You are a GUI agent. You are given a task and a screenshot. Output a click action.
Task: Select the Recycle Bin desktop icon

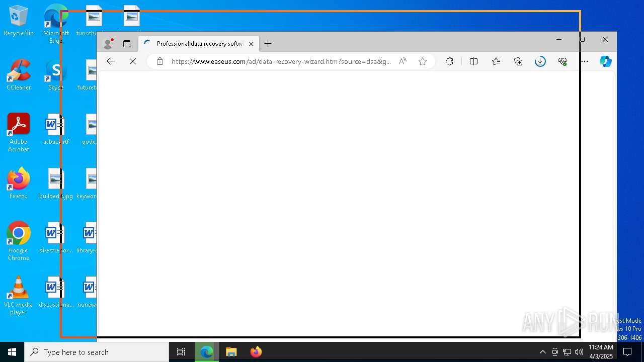(x=19, y=21)
